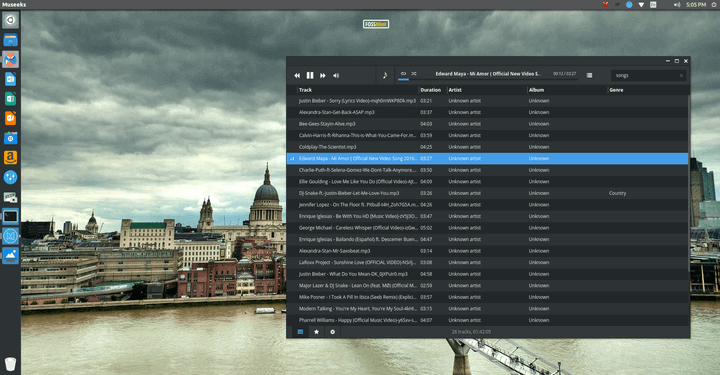Select Modern Talking - You're My Heart track
This screenshot has height=375, width=720.
pyautogui.click(x=487, y=308)
